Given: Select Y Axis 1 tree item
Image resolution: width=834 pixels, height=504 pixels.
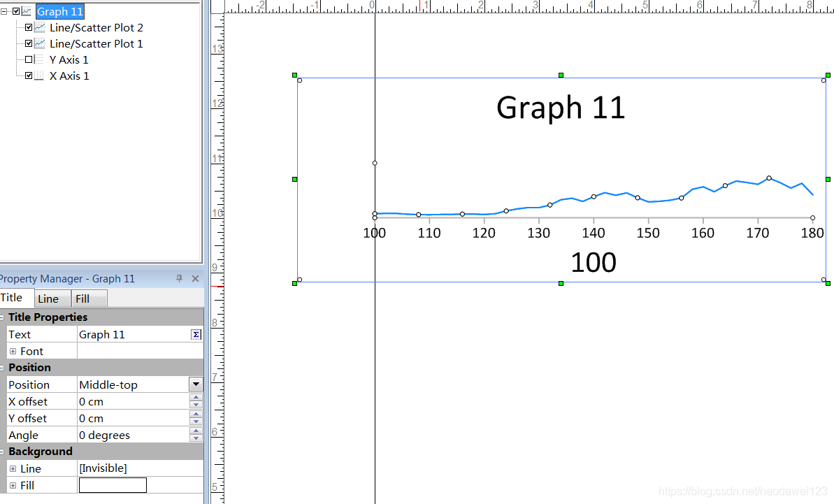Looking at the screenshot, I should point(69,60).
